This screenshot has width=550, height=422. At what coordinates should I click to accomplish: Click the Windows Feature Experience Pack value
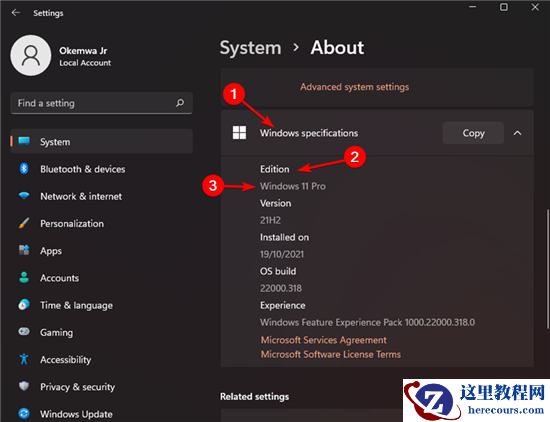[x=367, y=322]
